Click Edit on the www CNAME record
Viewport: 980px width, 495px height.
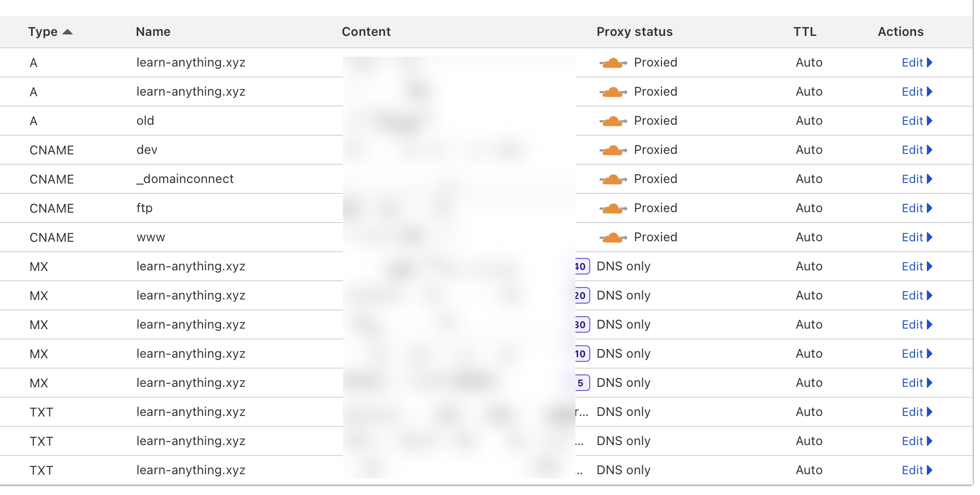(913, 237)
